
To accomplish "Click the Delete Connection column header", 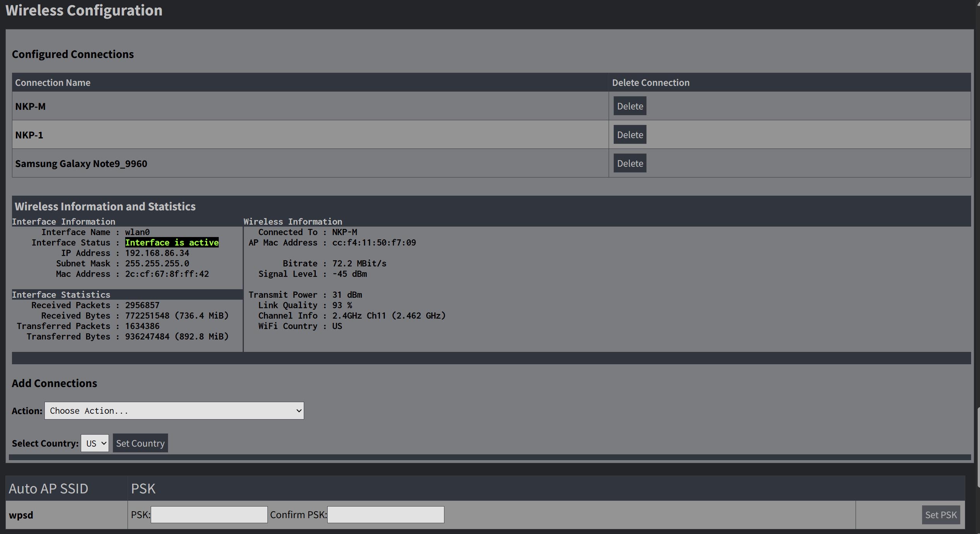I will 650,82.
